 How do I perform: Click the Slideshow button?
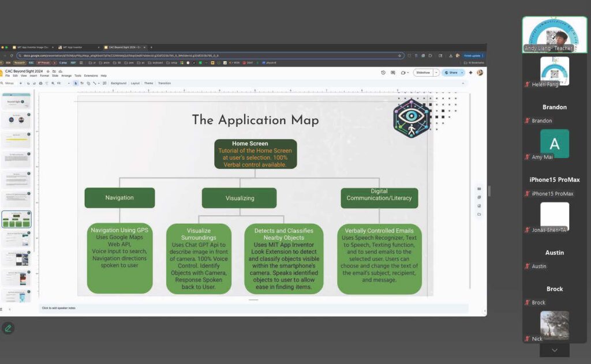tap(423, 73)
